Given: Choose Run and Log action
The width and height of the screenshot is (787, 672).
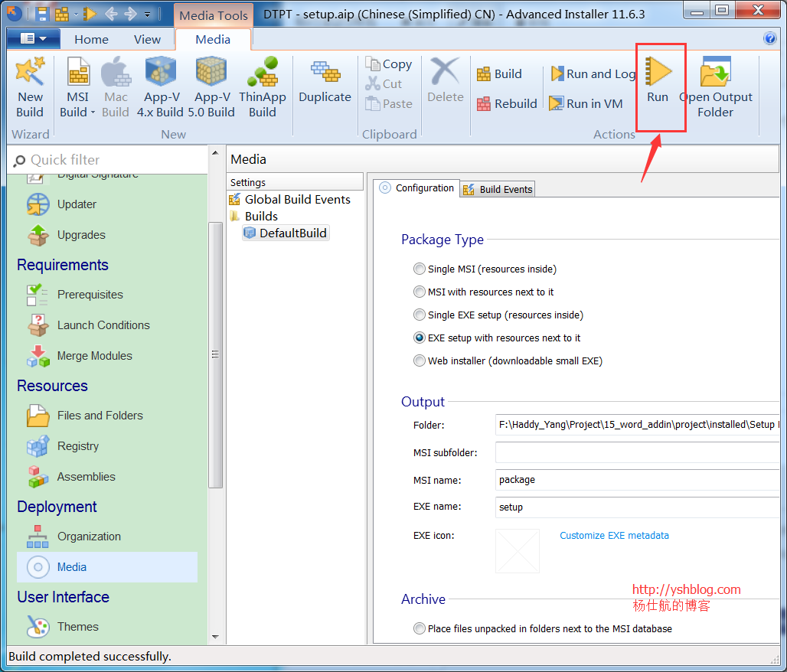Looking at the screenshot, I should coord(593,73).
